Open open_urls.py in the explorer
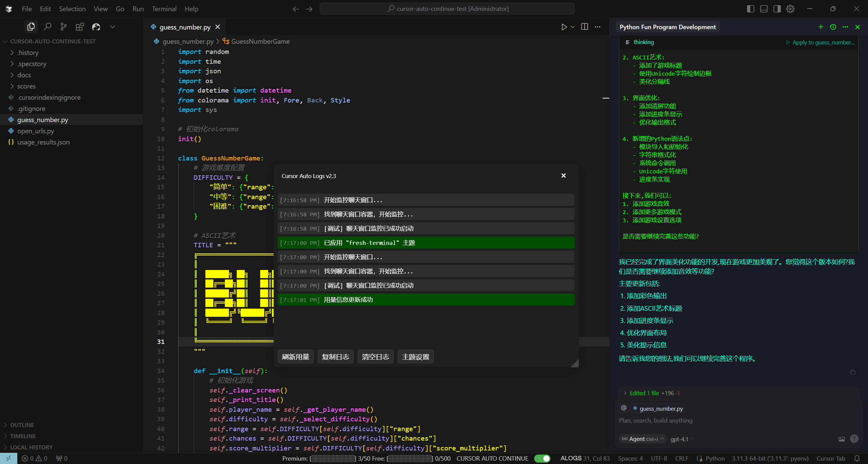The width and height of the screenshot is (868, 464). (x=72, y=131)
